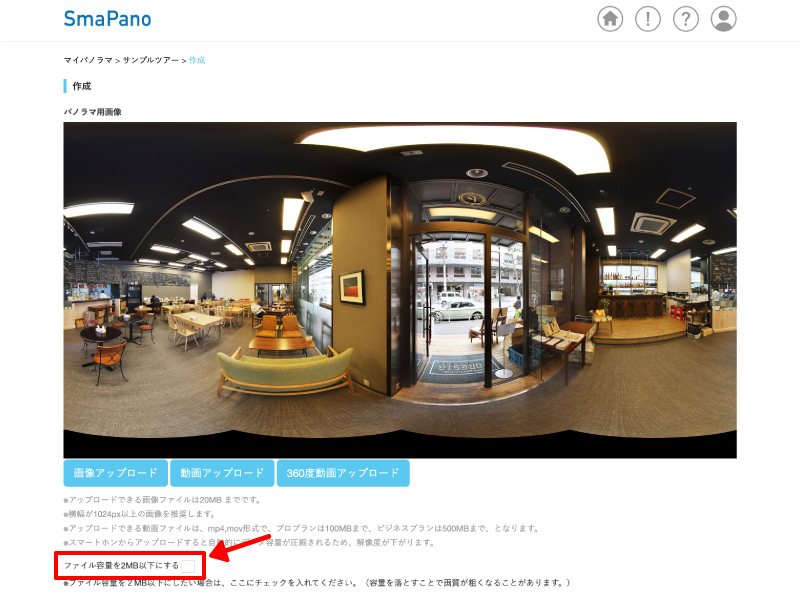Screen dimensions: 800x600
Task: Open the exclamation mark notices icon
Action: (x=648, y=19)
